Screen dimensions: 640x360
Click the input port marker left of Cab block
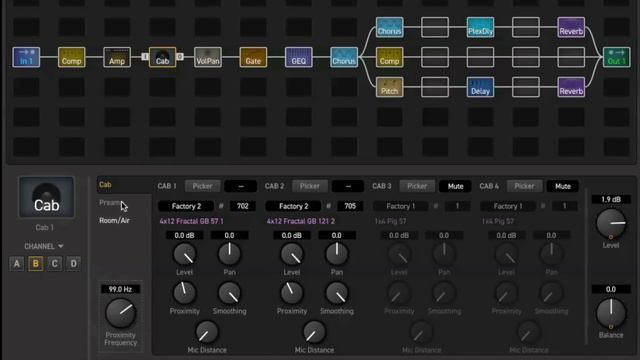coord(144,56)
